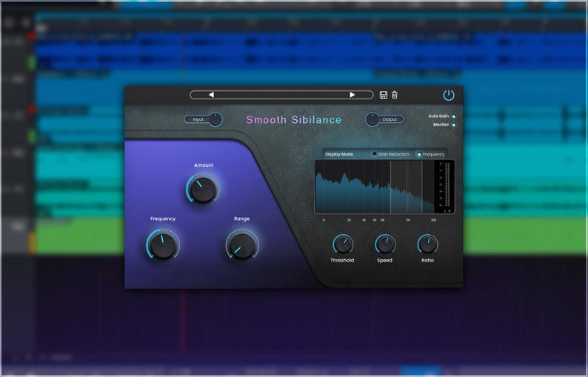Click the Speed knob
This screenshot has height=377, width=588.
click(385, 244)
